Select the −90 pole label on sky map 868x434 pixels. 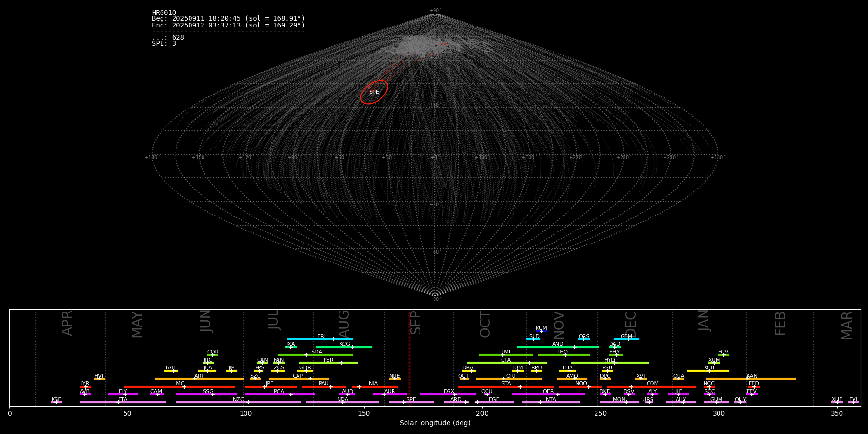click(x=435, y=299)
